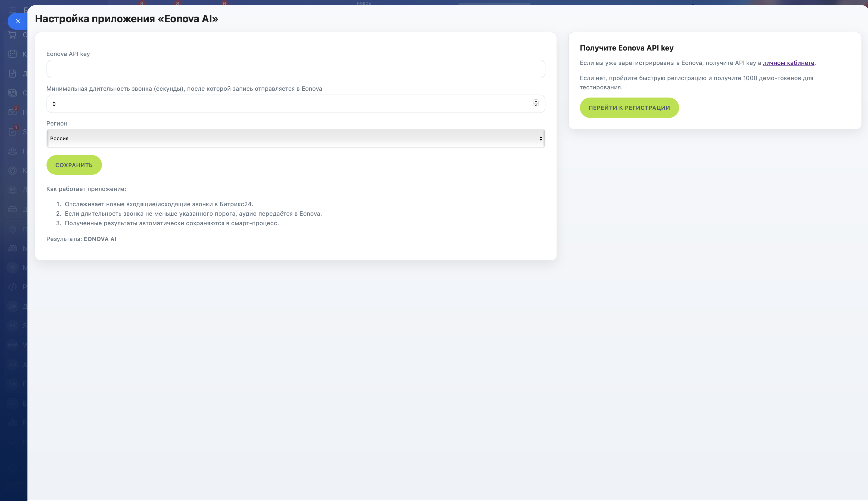Focus the Eonova API key input field

(x=296, y=69)
